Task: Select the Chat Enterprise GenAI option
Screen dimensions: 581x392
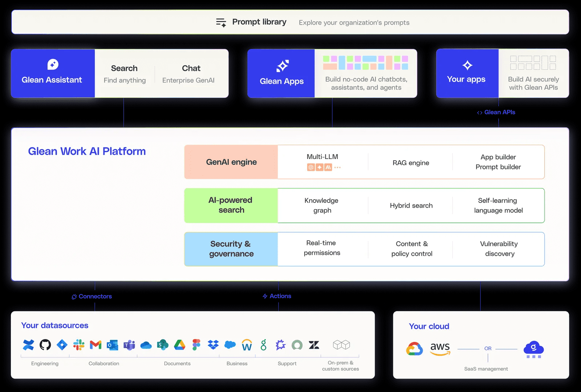Action: (188, 74)
